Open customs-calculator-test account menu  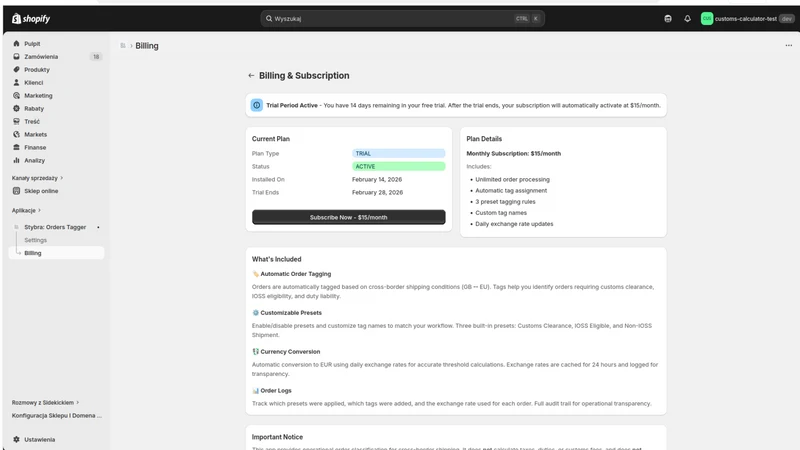[747, 19]
